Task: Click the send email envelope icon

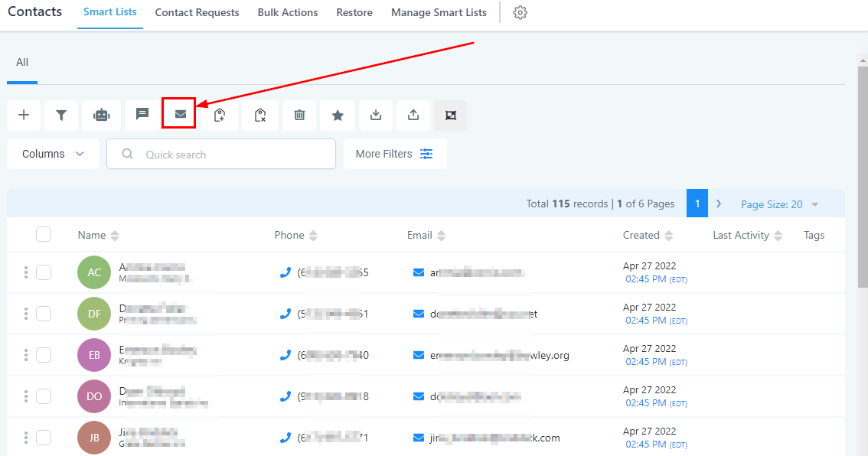Action: coord(180,115)
